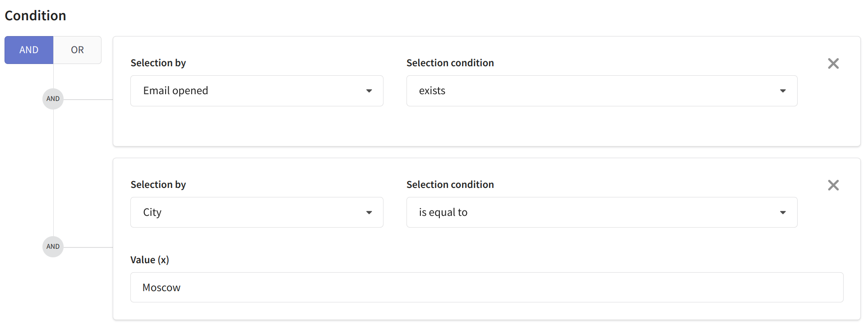Click the Value (x) label
This screenshot has width=868, height=329.
tap(149, 260)
